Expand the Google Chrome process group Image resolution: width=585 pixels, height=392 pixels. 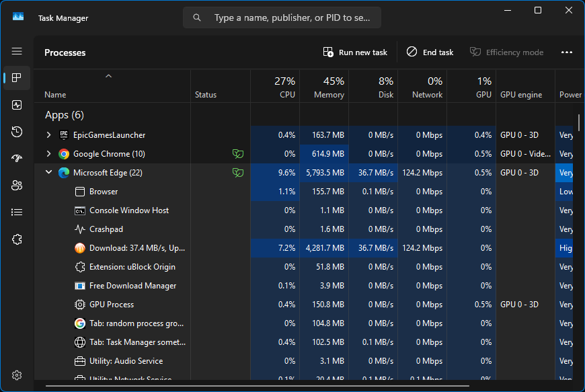(48, 154)
